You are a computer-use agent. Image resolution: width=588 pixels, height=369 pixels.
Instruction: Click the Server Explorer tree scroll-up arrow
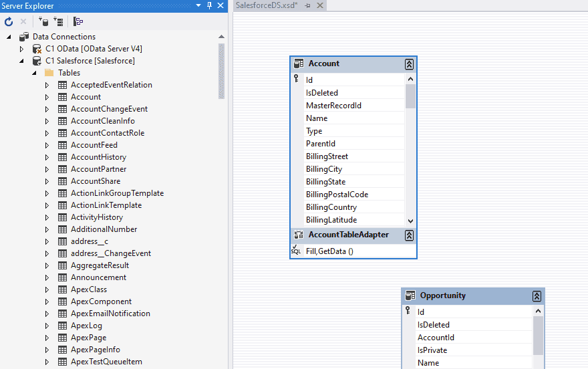point(221,37)
